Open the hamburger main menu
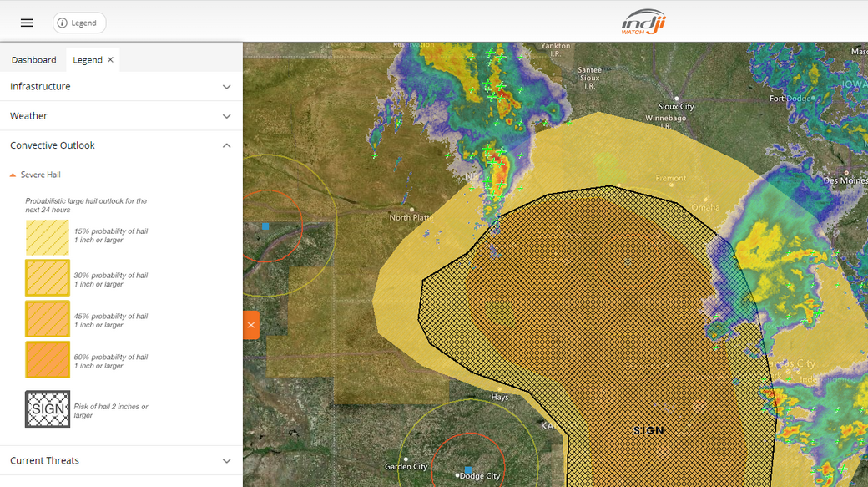Image resolution: width=868 pixels, height=487 pixels. [x=27, y=23]
